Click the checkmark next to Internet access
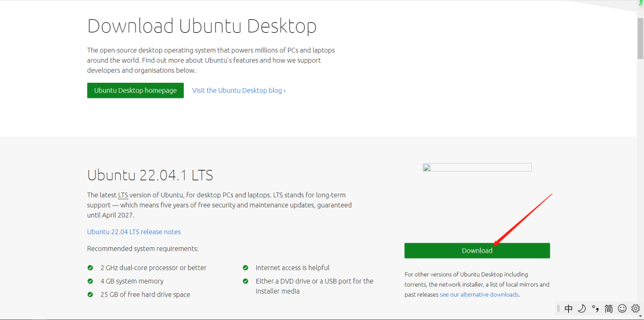Viewport: 644px width, 320px height. pyautogui.click(x=246, y=268)
